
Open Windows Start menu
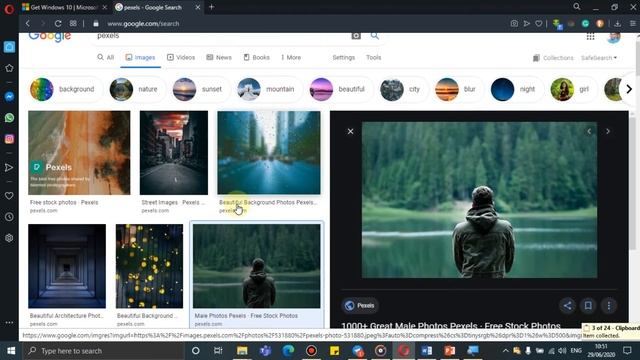click(x=11, y=351)
